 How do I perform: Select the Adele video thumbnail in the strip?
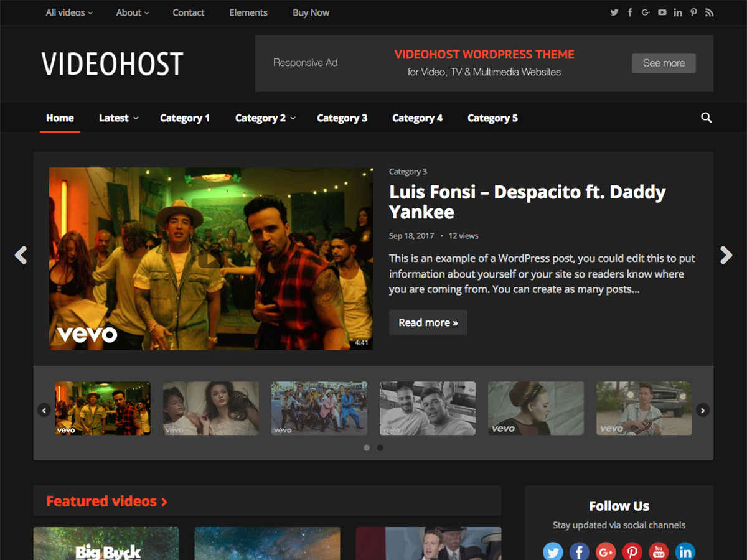click(x=535, y=408)
